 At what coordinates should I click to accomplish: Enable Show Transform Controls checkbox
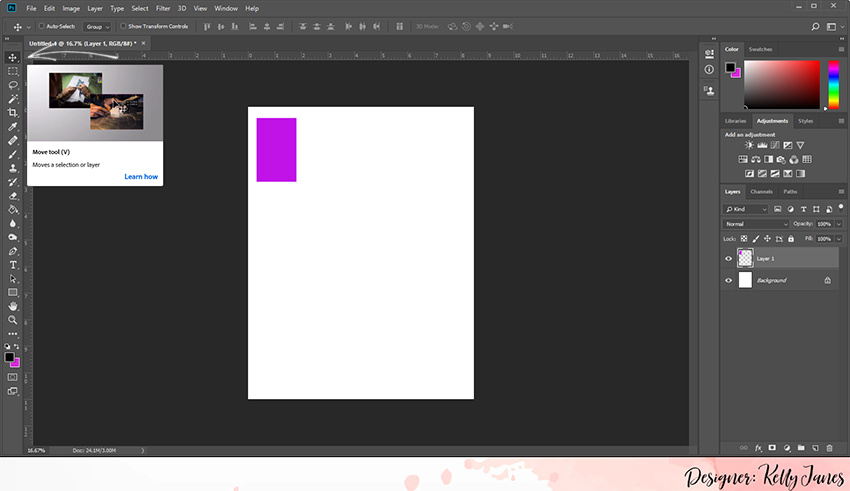[x=123, y=26]
